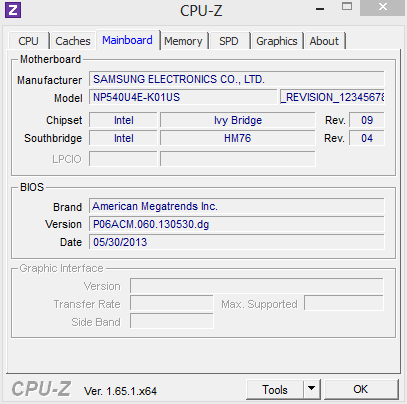Switch to the Memory tab
This screenshot has height=404, width=407.
[183, 41]
